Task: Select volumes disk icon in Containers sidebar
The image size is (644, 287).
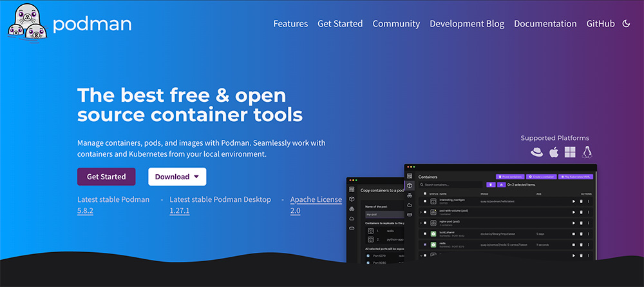Action: [x=410, y=215]
